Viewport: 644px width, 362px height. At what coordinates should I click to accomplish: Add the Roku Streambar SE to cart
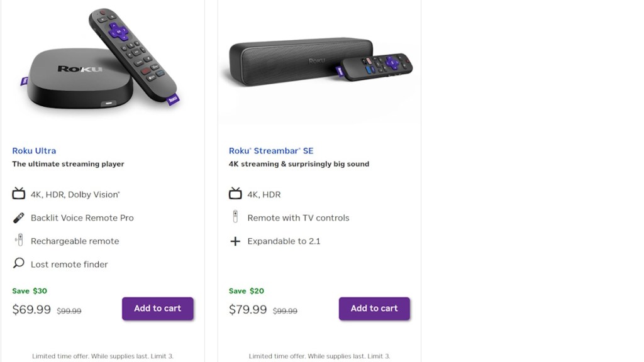(374, 309)
